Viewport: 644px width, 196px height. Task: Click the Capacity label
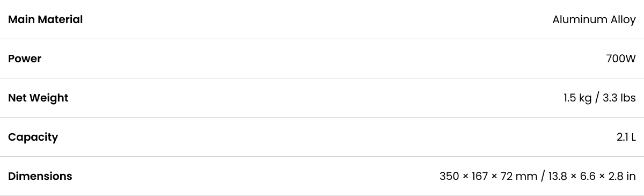click(33, 137)
